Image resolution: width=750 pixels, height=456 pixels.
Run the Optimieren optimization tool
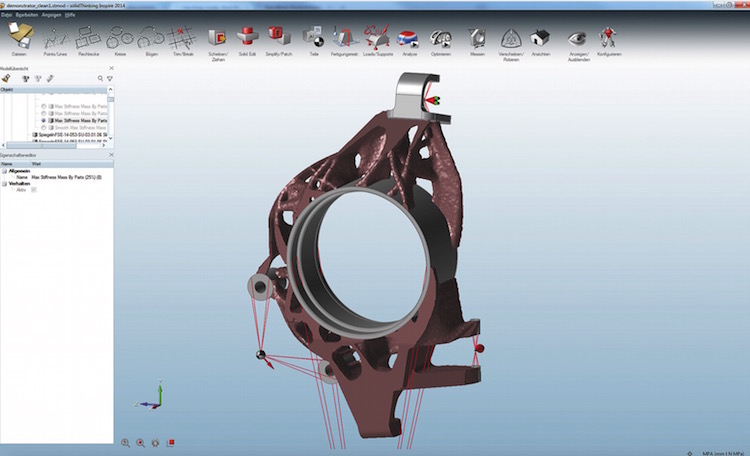click(x=440, y=38)
